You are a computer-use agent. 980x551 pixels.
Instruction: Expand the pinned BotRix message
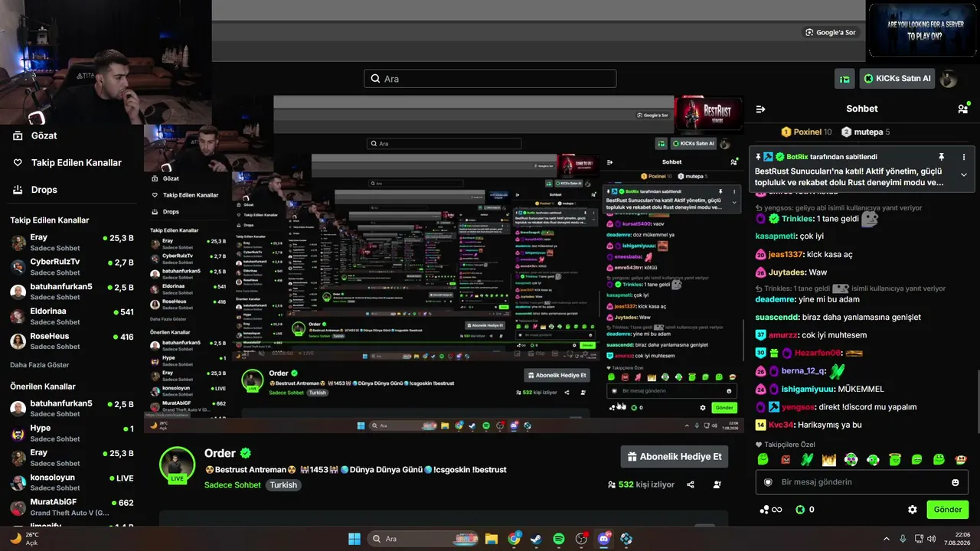click(964, 175)
